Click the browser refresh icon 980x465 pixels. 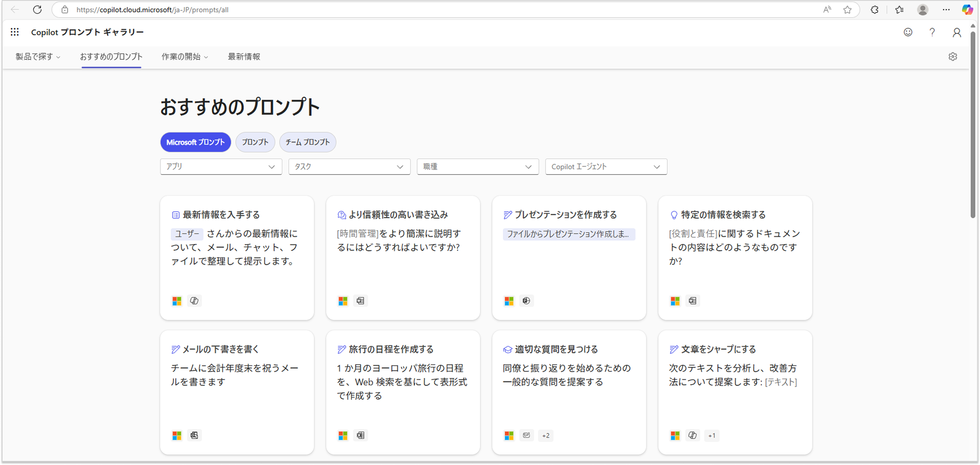[38, 10]
